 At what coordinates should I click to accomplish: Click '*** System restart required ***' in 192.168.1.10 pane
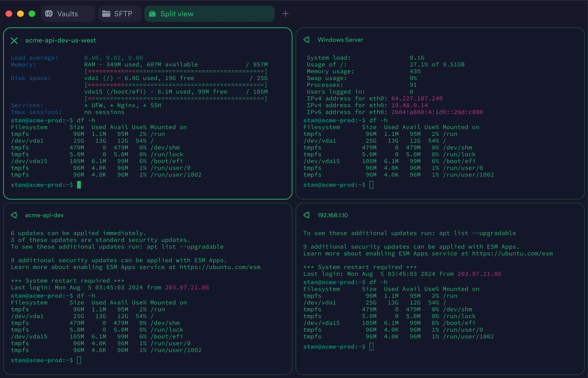[x=360, y=267]
